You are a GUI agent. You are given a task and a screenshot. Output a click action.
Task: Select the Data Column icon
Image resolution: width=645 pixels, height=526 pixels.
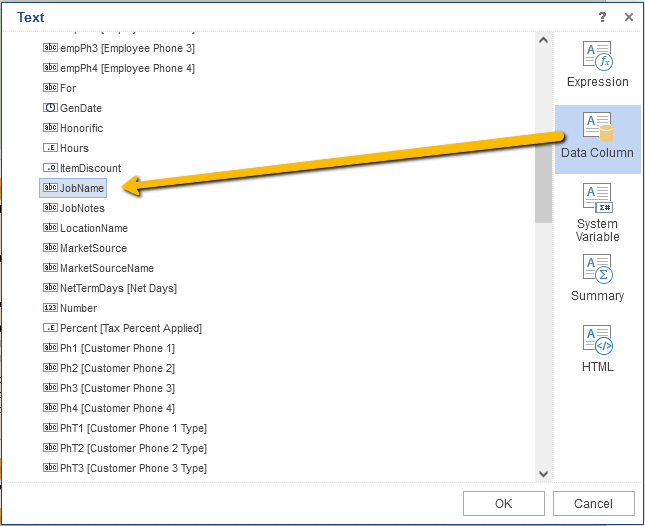click(x=597, y=127)
